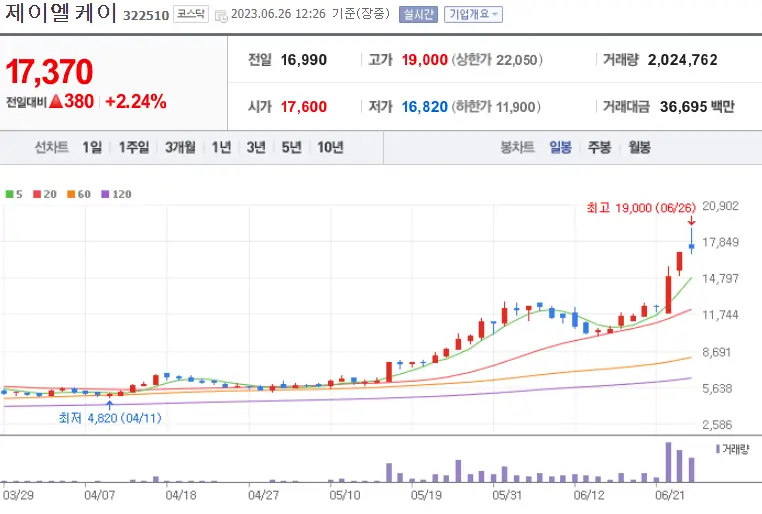This screenshot has width=762, height=514.
Task: Click the previous close value 16,990
Action: pos(304,60)
